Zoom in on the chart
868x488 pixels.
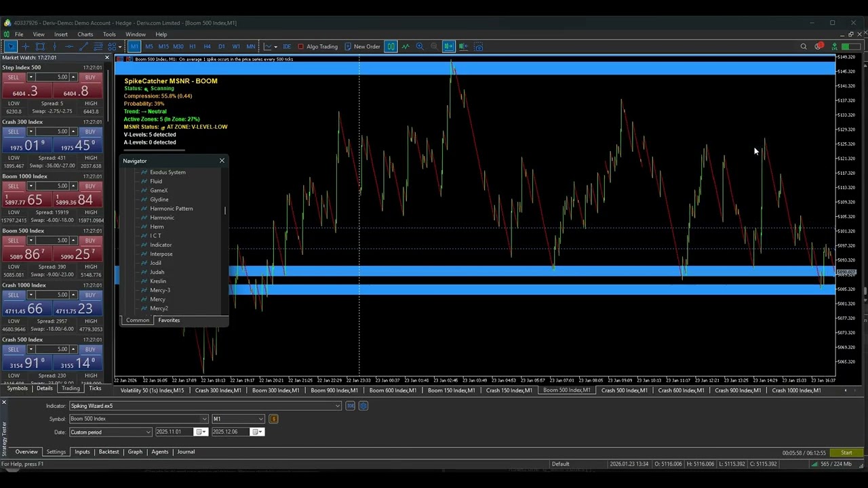[x=420, y=47]
